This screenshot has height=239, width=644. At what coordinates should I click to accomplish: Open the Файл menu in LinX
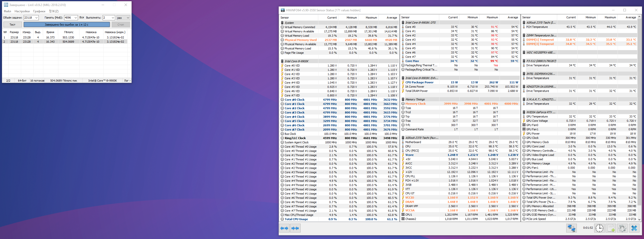(x=7, y=11)
